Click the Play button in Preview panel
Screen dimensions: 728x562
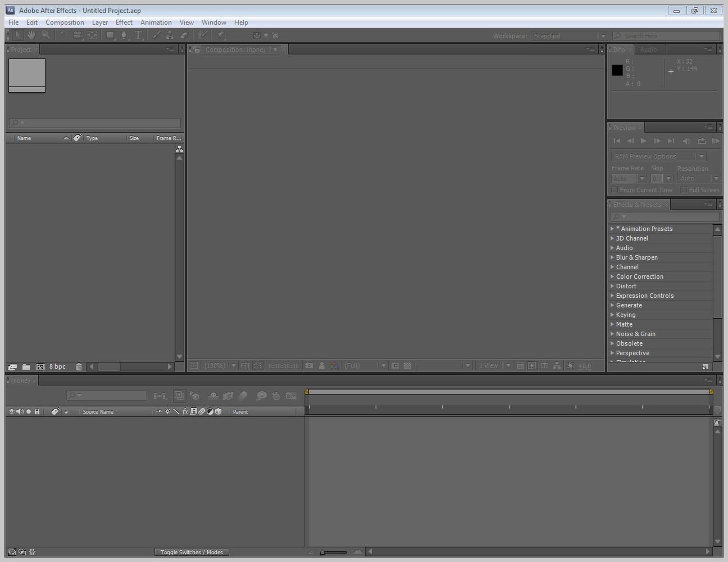pos(643,141)
